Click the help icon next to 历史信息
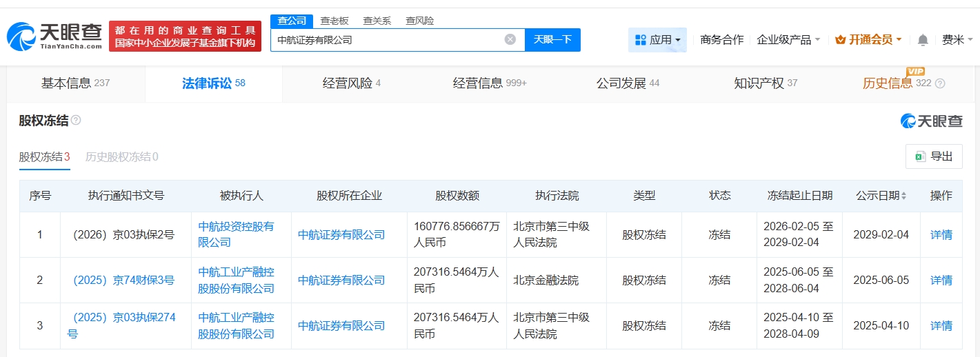The image size is (980, 357). point(940,83)
